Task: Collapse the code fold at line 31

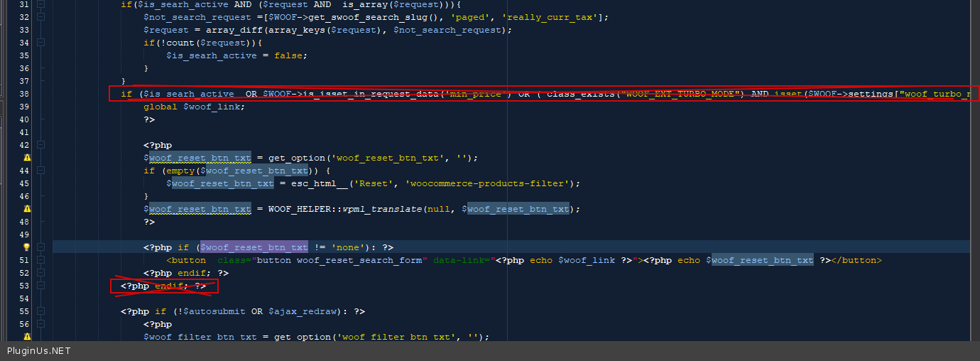Action: [40, 4]
